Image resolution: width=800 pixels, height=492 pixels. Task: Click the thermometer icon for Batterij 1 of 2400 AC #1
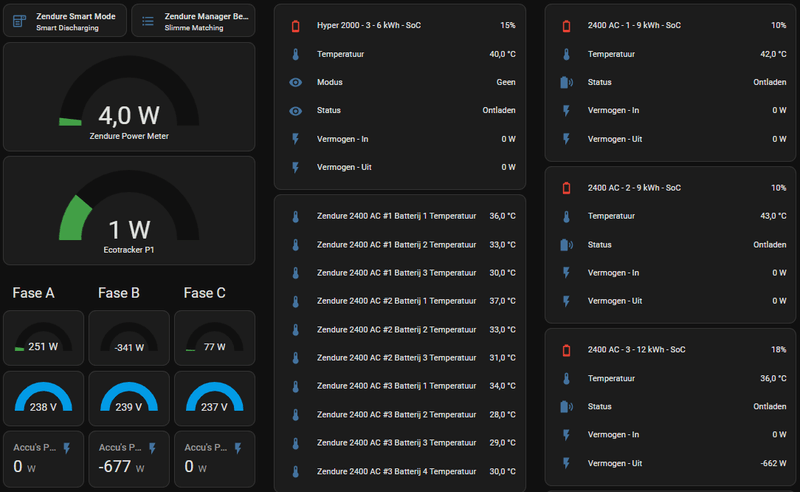pyautogui.click(x=295, y=216)
